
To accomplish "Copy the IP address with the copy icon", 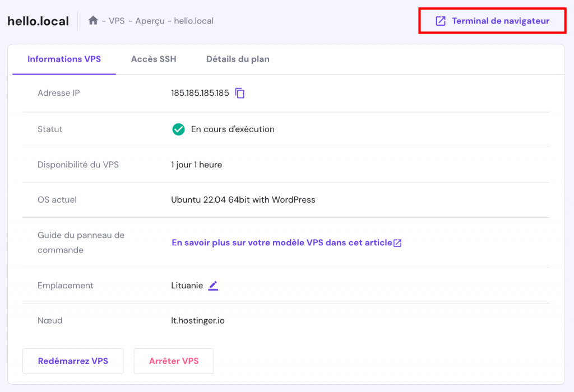I will 240,94.
